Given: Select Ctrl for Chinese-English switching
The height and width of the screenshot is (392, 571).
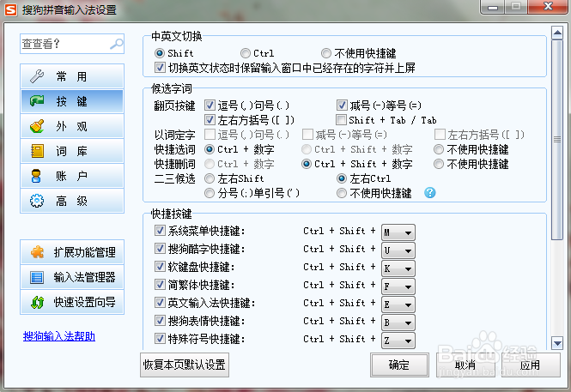Looking at the screenshot, I should click(x=246, y=53).
